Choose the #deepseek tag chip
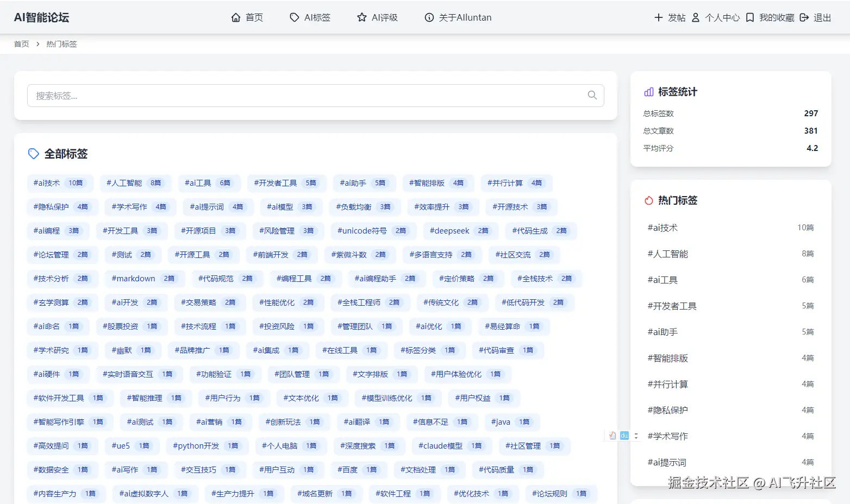This screenshot has height=504, width=850. pyautogui.click(x=461, y=231)
